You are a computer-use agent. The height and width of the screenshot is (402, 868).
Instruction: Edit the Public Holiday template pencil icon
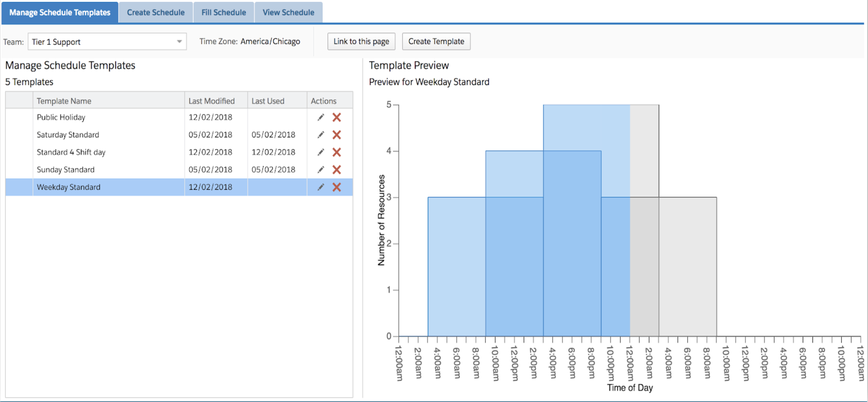pyautogui.click(x=321, y=117)
